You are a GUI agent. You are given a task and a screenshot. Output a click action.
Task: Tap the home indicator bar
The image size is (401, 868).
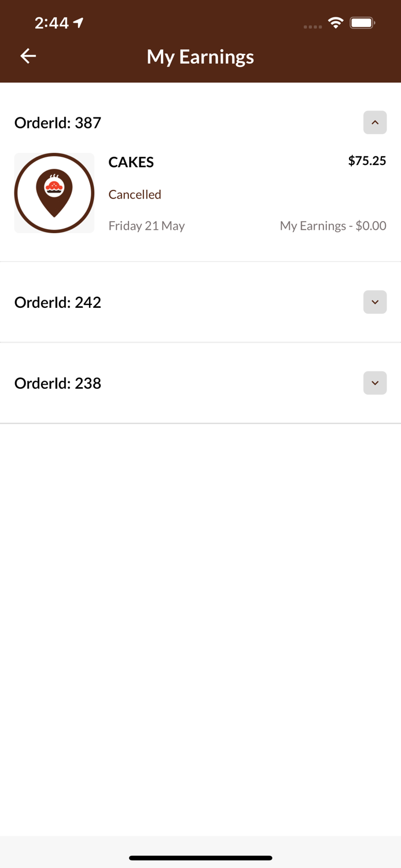coord(200,858)
